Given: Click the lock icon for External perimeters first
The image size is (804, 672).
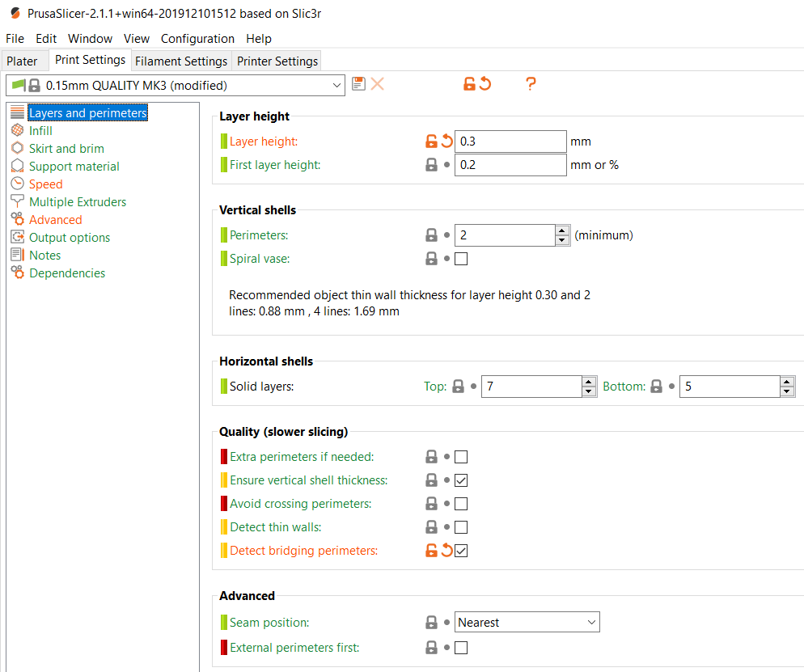Looking at the screenshot, I should pos(431,648).
